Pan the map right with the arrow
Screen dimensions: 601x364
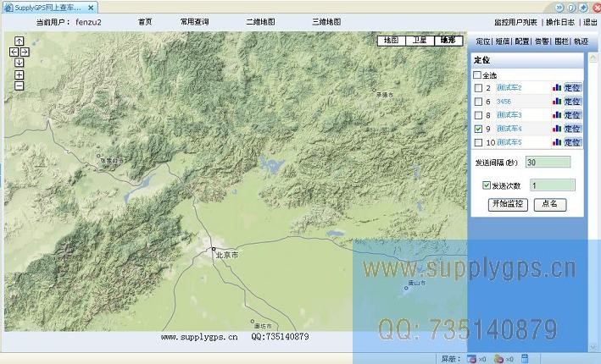[25, 52]
